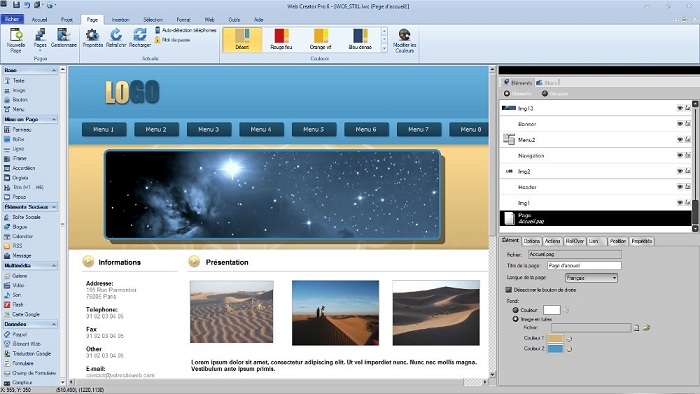Open the Fichier menu

tap(12, 19)
